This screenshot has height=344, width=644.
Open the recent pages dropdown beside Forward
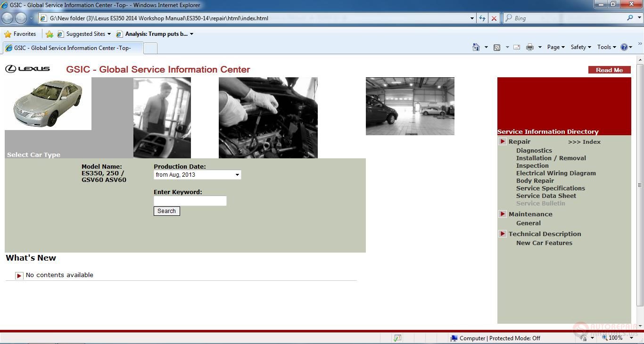[x=32, y=18]
